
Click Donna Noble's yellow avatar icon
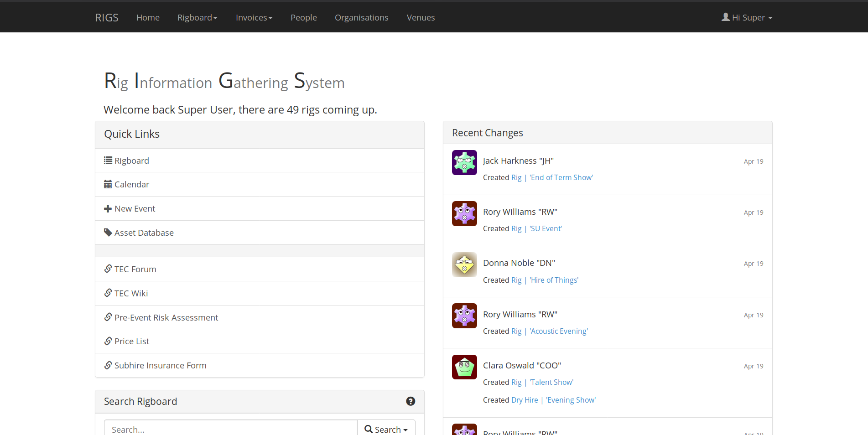coord(464,265)
